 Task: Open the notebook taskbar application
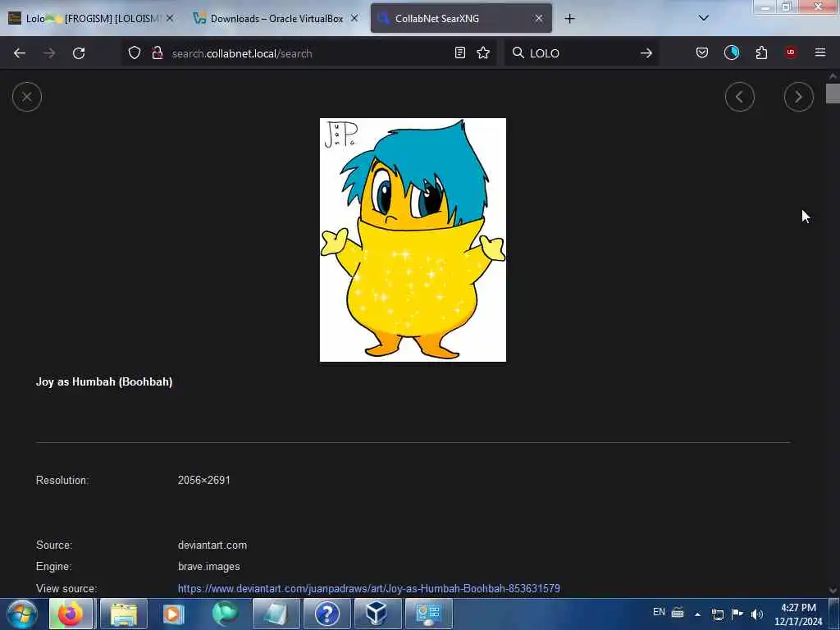click(x=276, y=614)
